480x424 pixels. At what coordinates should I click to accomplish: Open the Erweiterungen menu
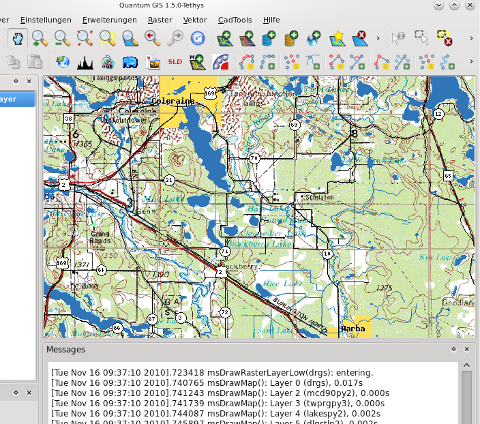110,20
